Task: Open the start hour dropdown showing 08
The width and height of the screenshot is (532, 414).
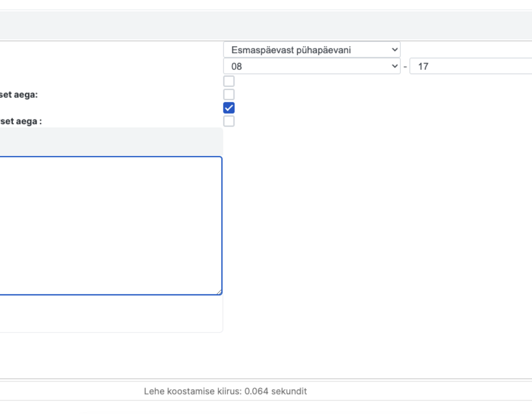Action: click(312, 66)
